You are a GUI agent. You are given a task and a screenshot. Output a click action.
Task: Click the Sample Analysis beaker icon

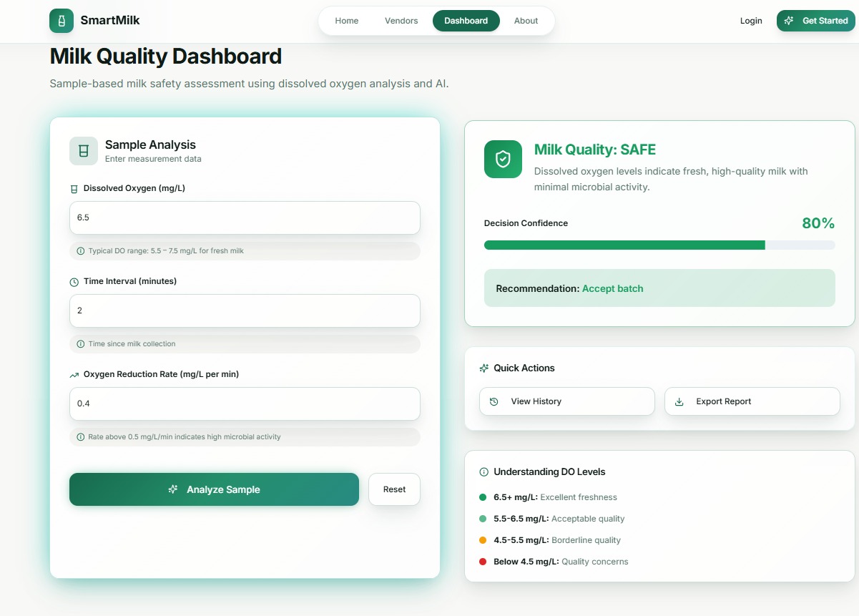tap(84, 151)
